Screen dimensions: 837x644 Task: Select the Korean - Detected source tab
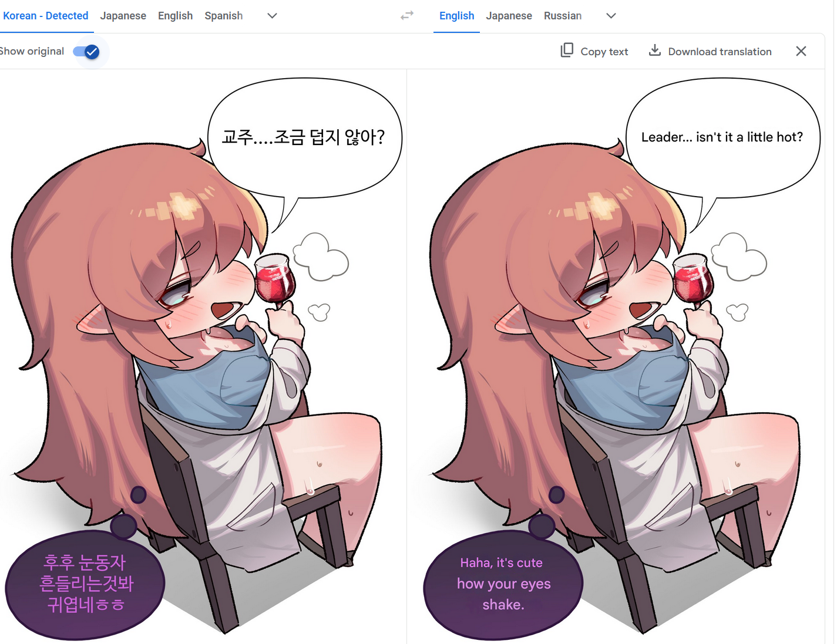46,16
